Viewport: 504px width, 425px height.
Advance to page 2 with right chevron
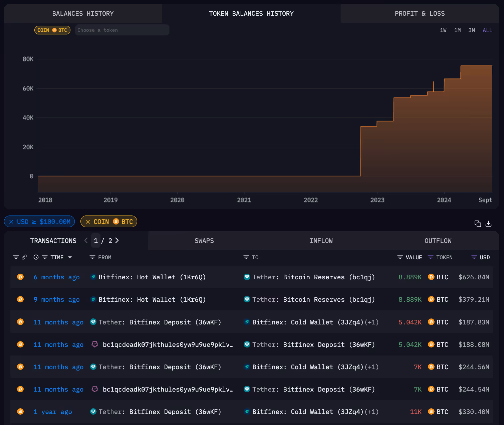[x=117, y=240]
